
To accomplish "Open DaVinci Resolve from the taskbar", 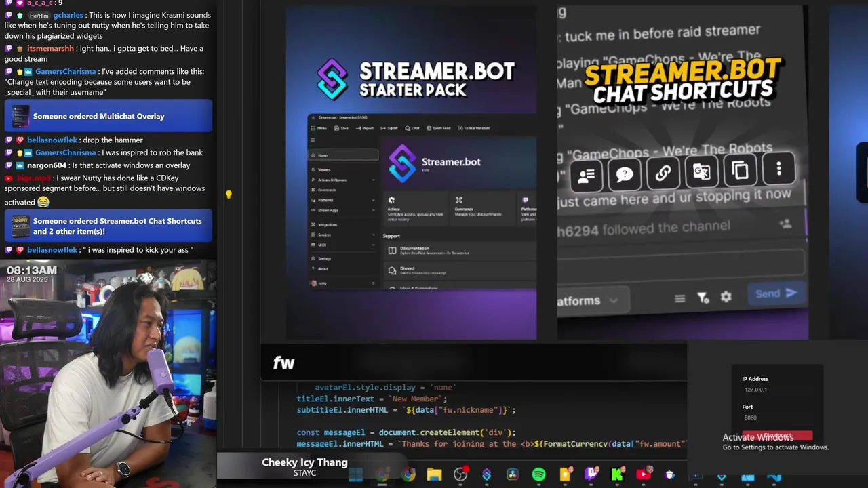I will coord(513,474).
